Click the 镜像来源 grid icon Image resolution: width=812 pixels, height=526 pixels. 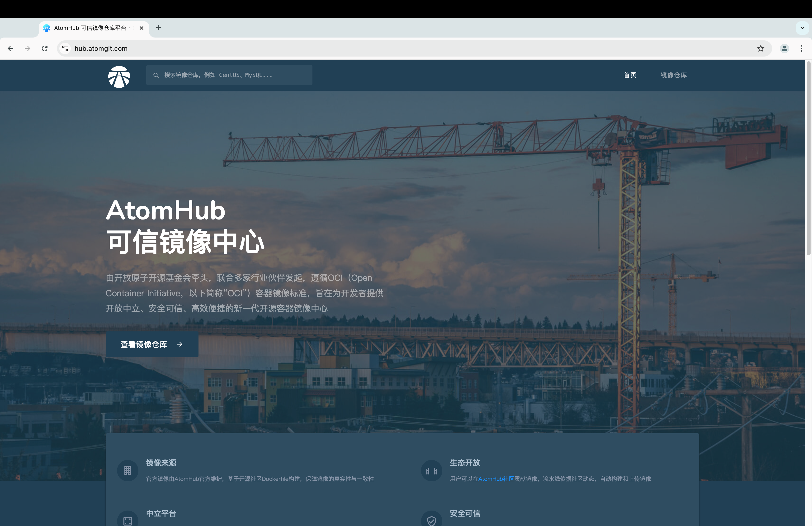point(127,470)
